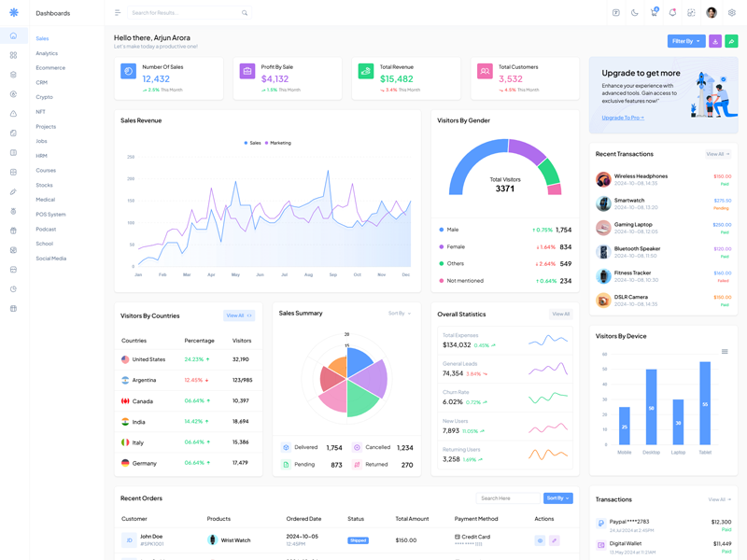Enter fullscreen mode using header icon
This screenshot has width=747, height=560.
tap(691, 13)
